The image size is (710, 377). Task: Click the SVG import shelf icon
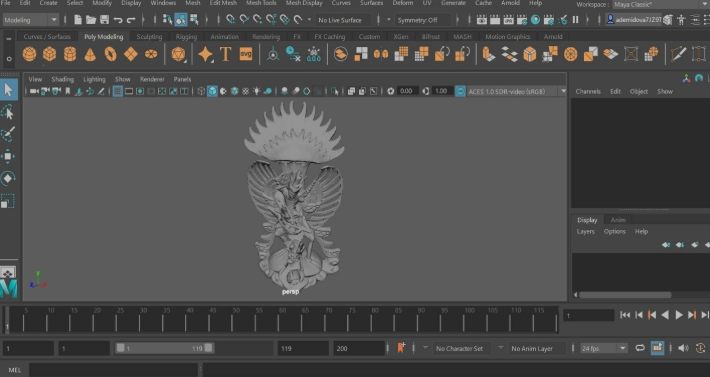246,54
